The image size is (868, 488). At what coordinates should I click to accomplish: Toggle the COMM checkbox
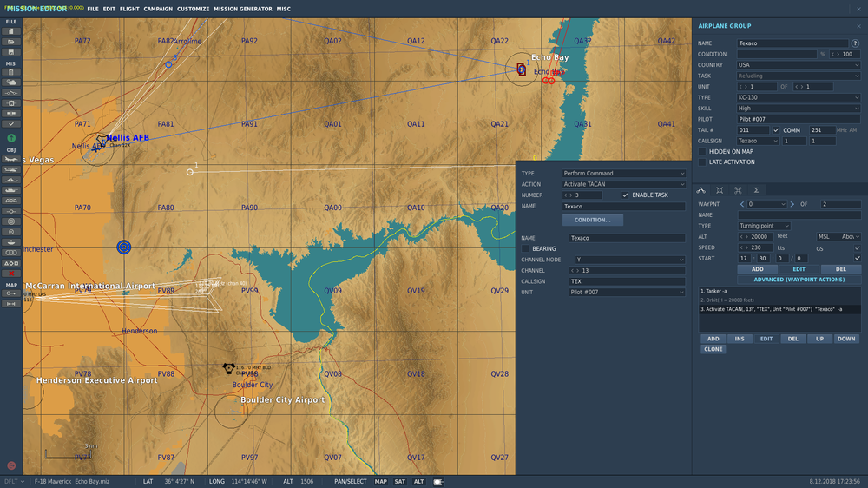(776, 130)
